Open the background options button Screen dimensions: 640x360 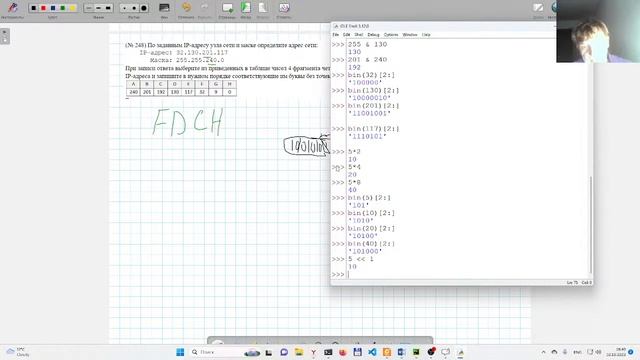tap(164, 8)
